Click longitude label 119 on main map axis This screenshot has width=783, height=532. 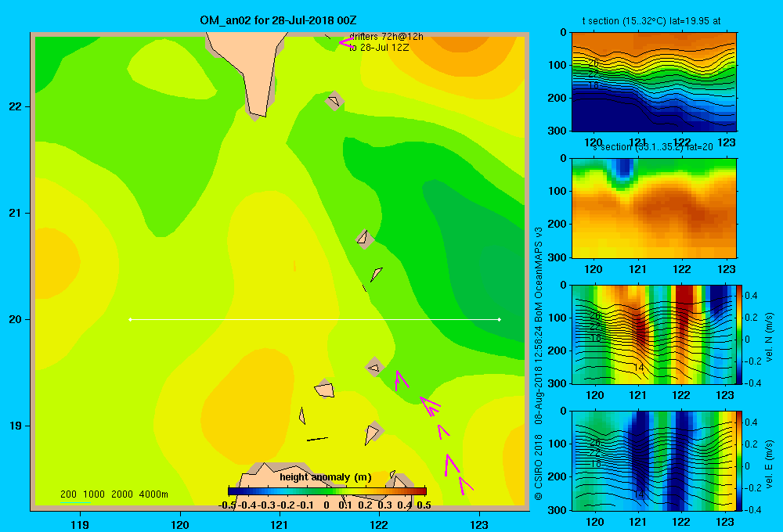tap(80, 524)
